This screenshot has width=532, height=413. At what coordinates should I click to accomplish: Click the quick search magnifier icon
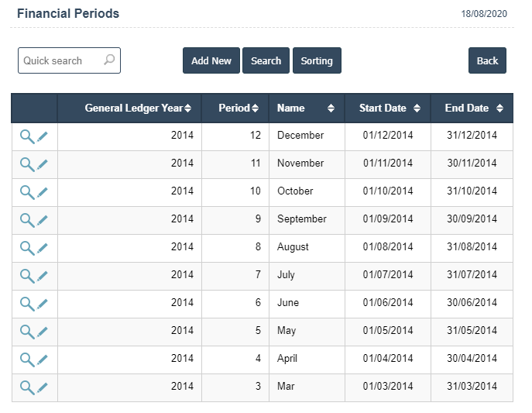pyautogui.click(x=109, y=60)
